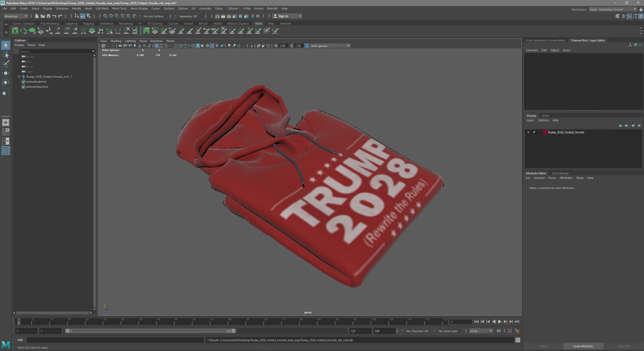Click the Load Attributes button
This screenshot has height=351, width=644.
583,346
